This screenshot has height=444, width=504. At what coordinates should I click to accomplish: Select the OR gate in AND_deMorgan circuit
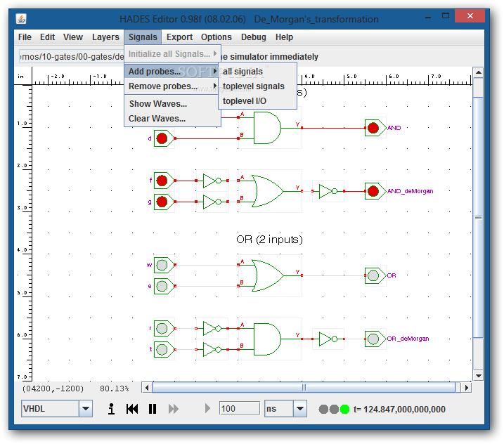pyautogui.click(x=267, y=191)
